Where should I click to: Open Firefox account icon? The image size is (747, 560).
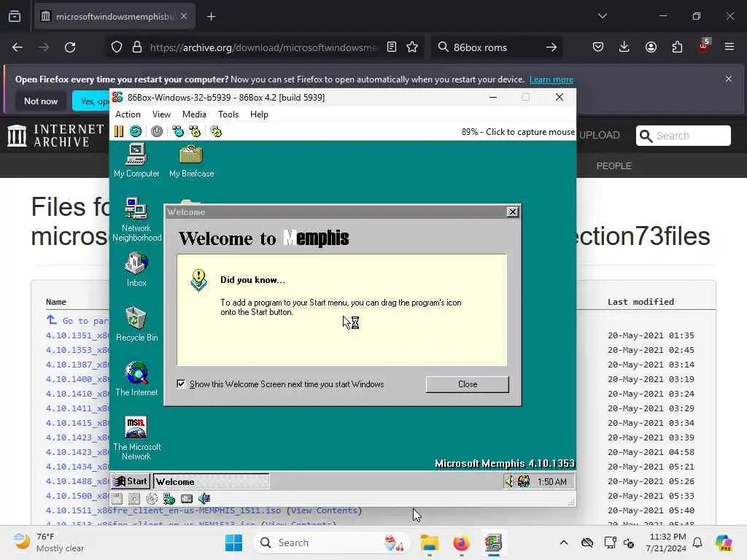pyautogui.click(x=651, y=47)
